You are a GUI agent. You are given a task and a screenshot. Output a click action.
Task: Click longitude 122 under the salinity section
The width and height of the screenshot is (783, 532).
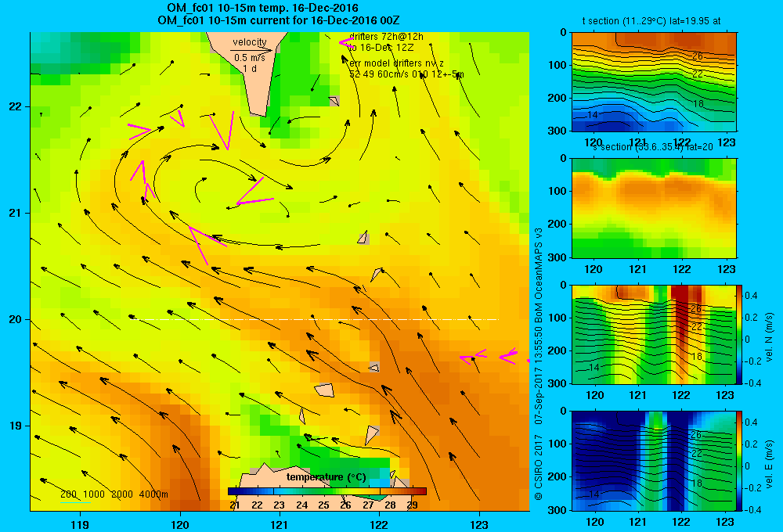click(682, 269)
